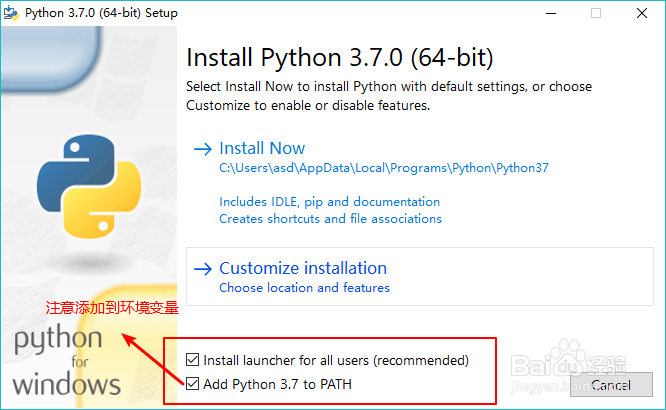Uncheck Add Python 3.7 to PATH
This screenshot has width=666, height=410.
[x=193, y=383]
